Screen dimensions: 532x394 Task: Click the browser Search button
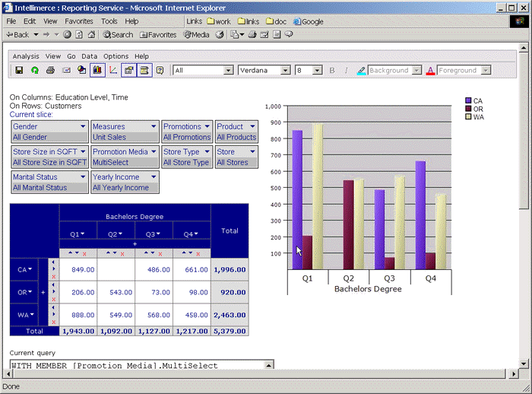(x=118, y=35)
